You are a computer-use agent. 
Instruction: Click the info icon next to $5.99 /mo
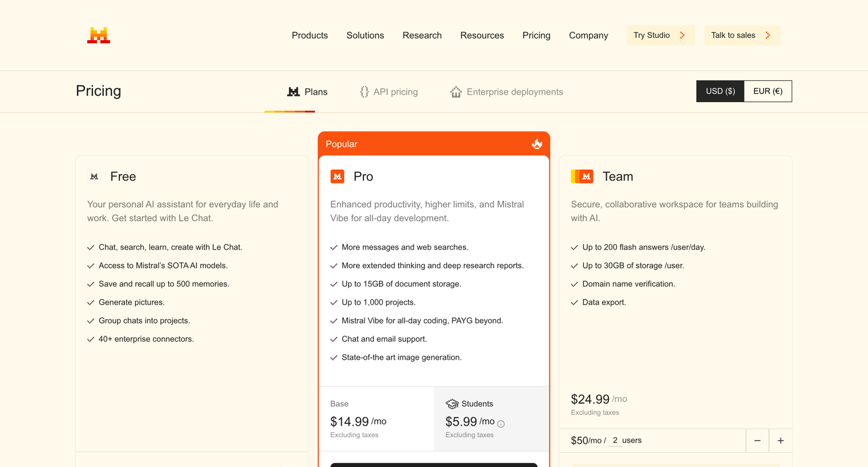(x=501, y=424)
